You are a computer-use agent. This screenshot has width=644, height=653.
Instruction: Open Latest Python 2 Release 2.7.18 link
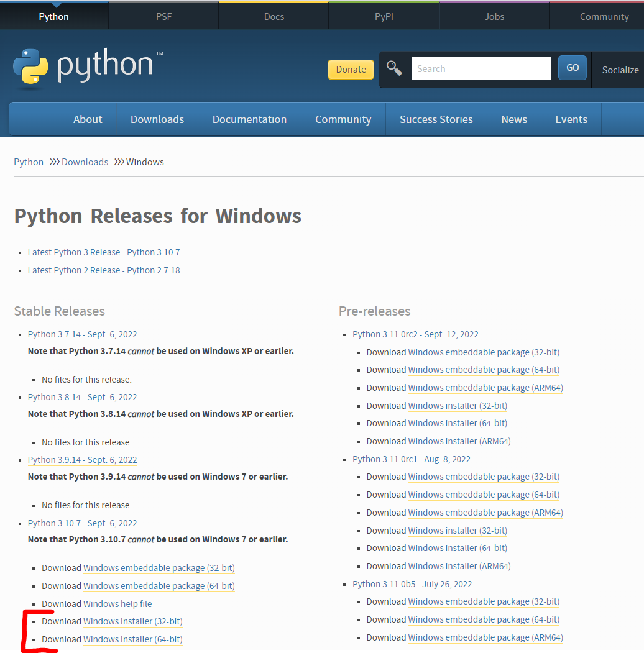104,270
